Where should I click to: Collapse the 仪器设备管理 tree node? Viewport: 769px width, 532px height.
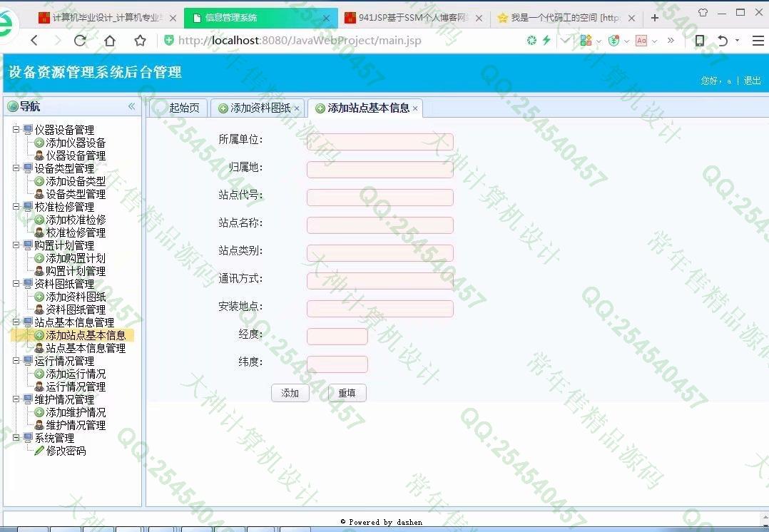16,130
